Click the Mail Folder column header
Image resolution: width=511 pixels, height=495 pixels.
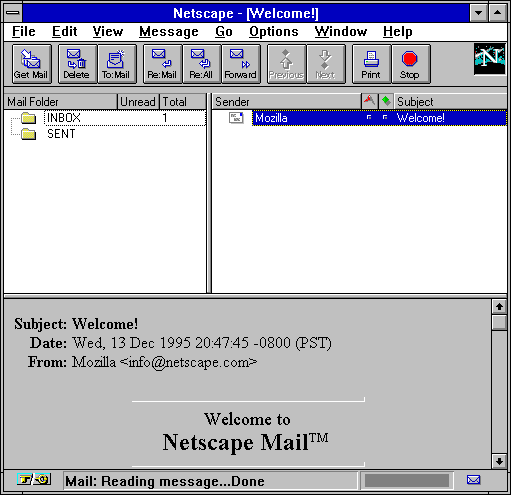[60, 101]
